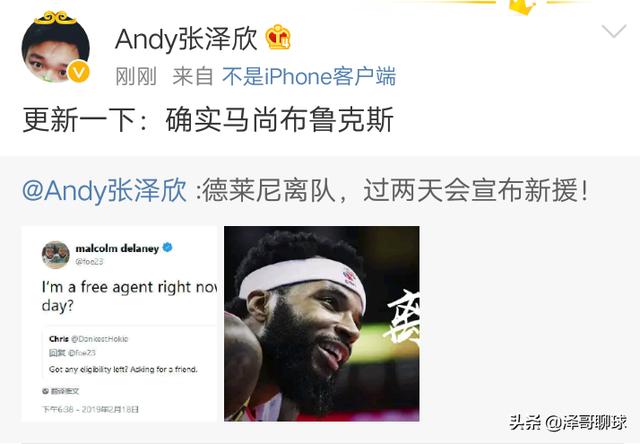Open the malcolm delaney tweet screenshot thumbnail
The image size is (640, 444).
pyautogui.click(x=119, y=324)
